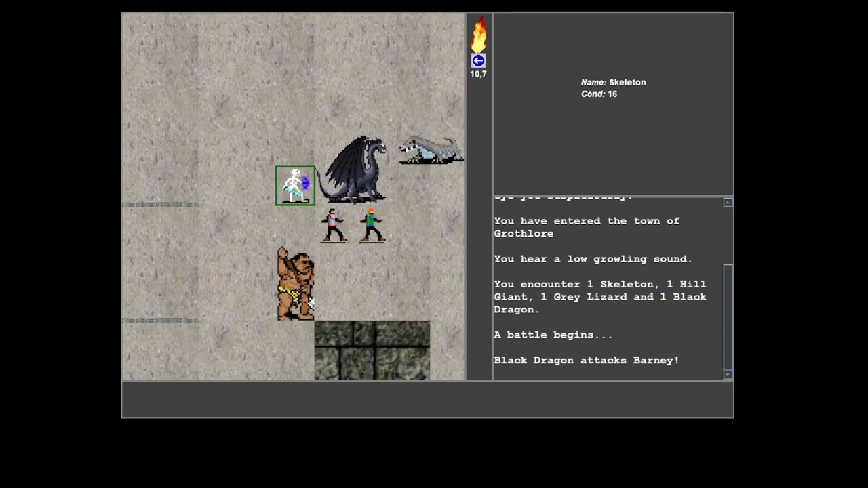The height and width of the screenshot is (488, 868).
Task: Click 'Black Dragon attacks Barney!' message
Action: pyautogui.click(x=586, y=361)
